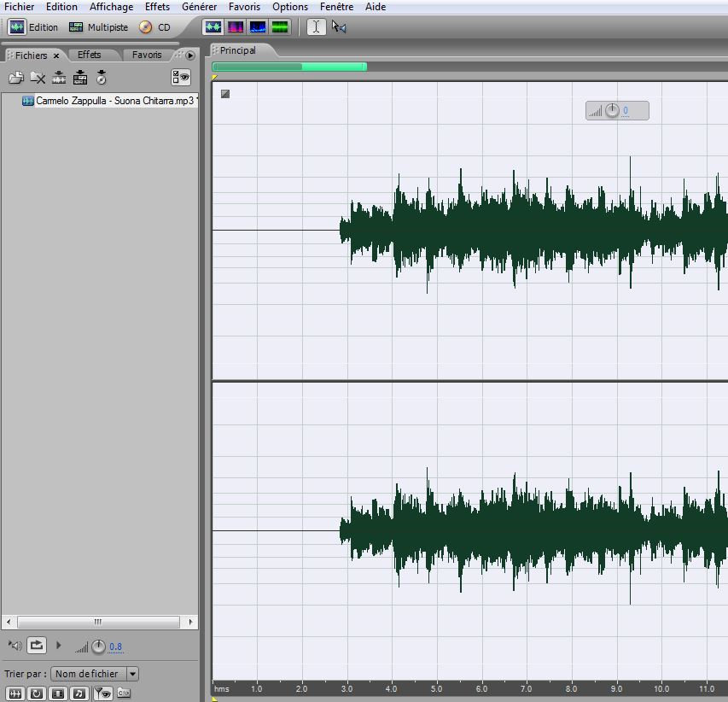
Task: Toggle full path display C:\ icon
Action: [124, 693]
